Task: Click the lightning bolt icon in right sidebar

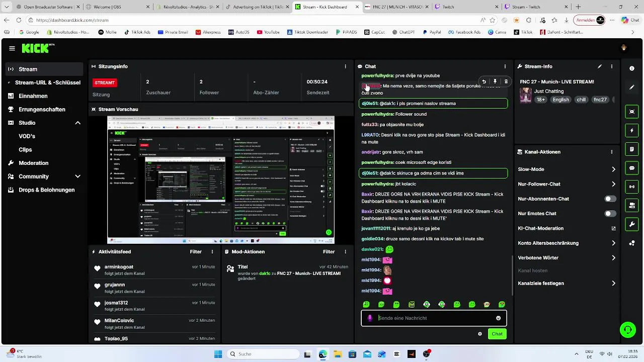Action: pyautogui.click(x=632, y=131)
